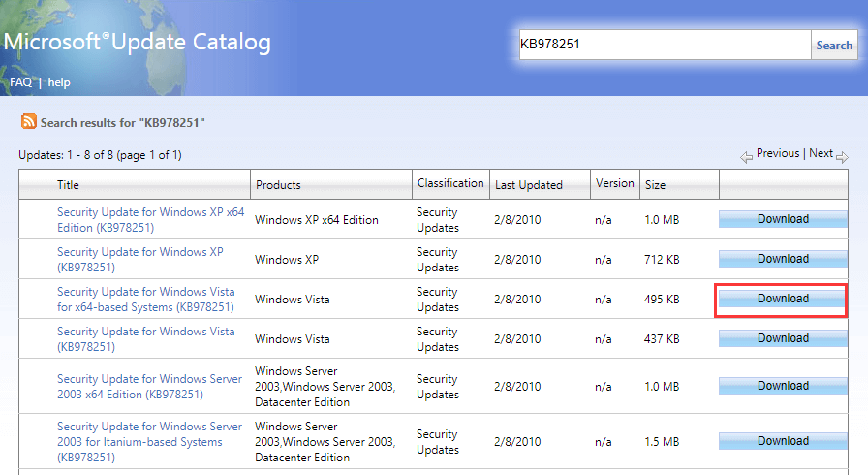Screen dimensions: 868x475
Task: Download the Windows XP x64 Edition update
Action: point(783,219)
